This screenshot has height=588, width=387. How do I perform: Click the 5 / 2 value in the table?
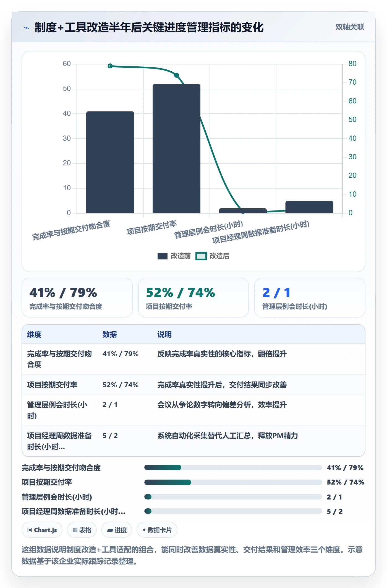(110, 436)
